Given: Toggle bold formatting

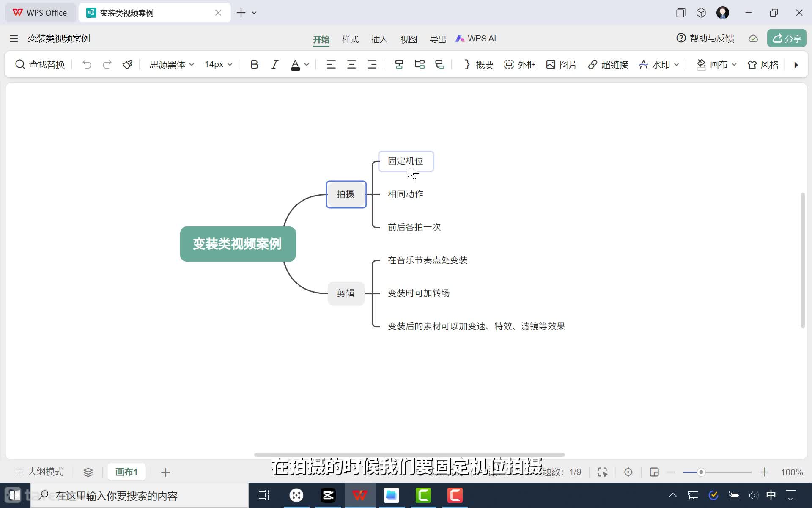Looking at the screenshot, I should click(254, 64).
